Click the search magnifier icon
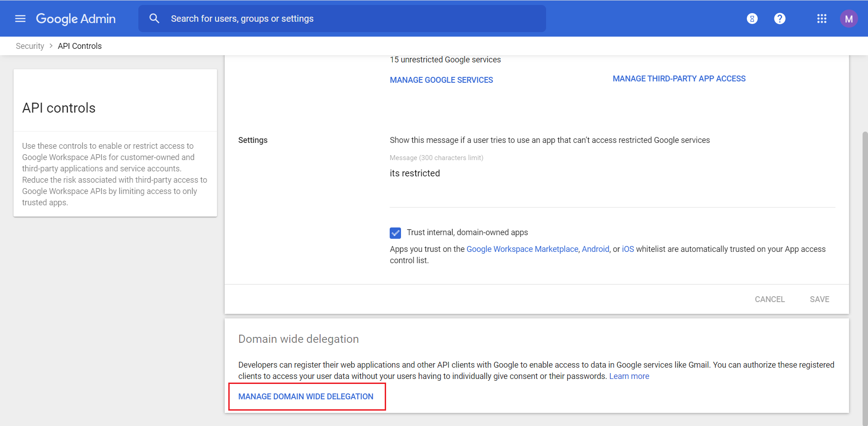This screenshot has height=426, width=868. point(155,19)
